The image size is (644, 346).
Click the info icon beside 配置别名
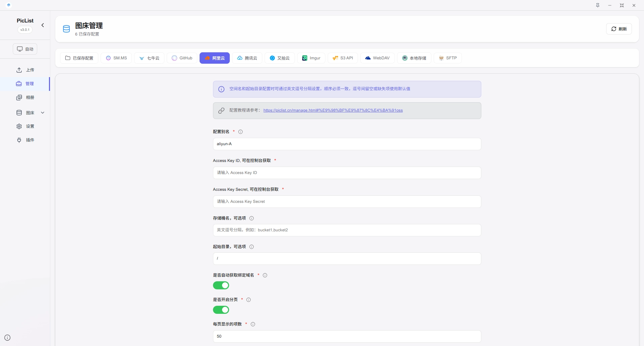pyautogui.click(x=240, y=132)
